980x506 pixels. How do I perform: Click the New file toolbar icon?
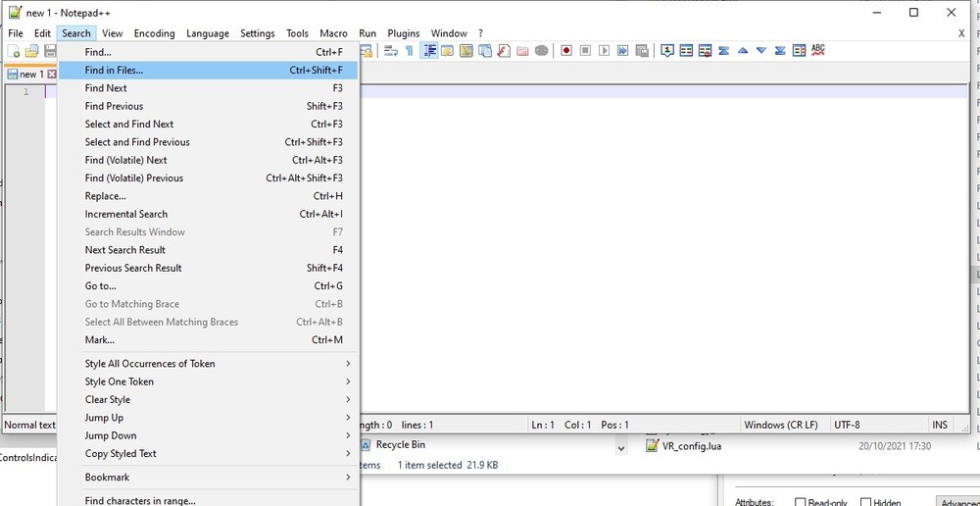[x=13, y=51]
